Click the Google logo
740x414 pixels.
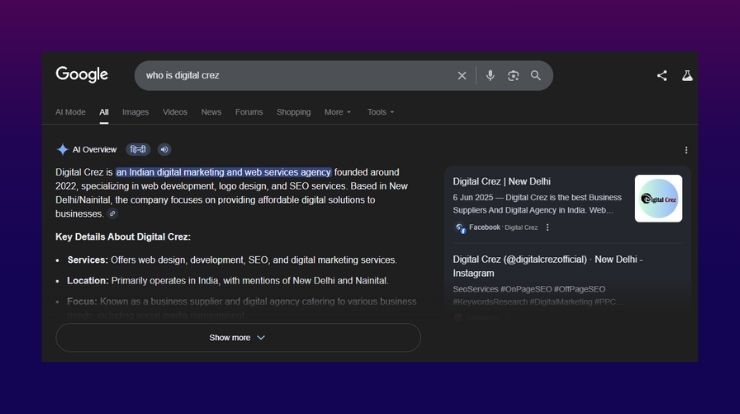pyautogui.click(x=82, y=75)
